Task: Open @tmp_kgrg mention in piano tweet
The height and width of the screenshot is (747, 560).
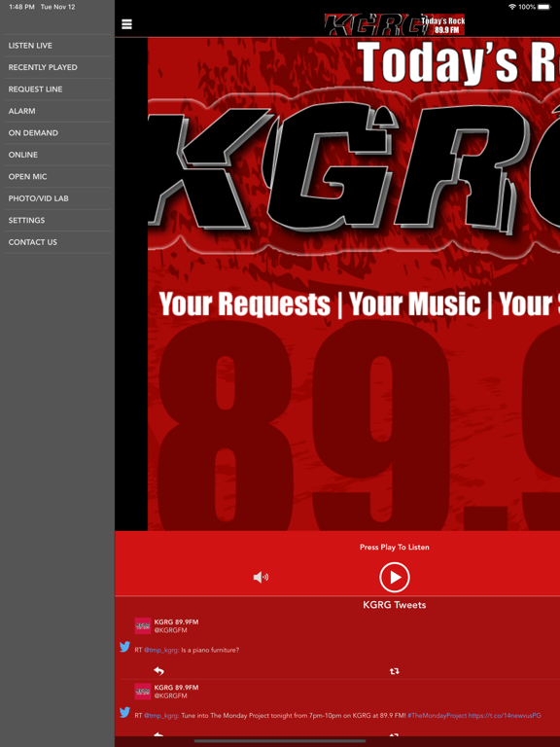Action: coord(161,650)
